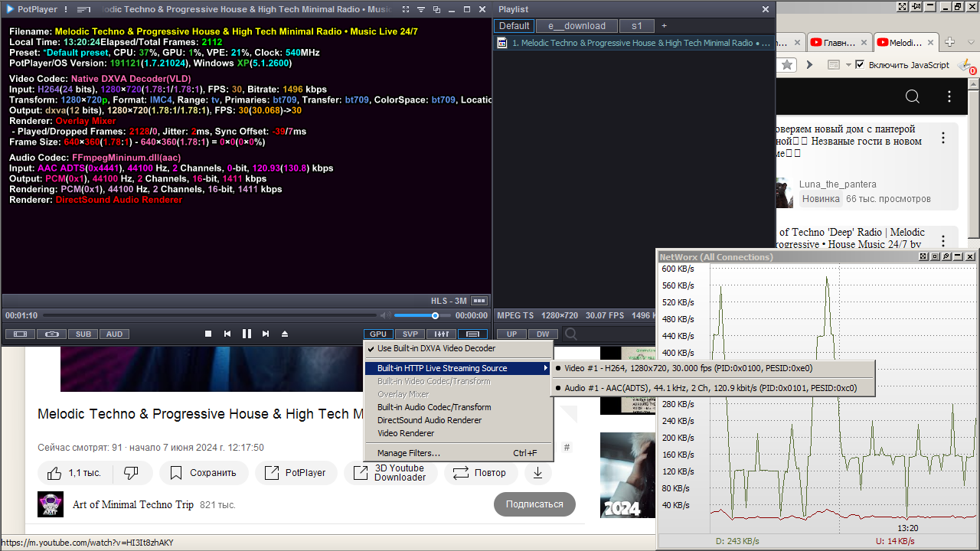980x551 pixels.
Task: Open a new browser tab with plus
Action: pyautogui.click(x=950, y=42)
